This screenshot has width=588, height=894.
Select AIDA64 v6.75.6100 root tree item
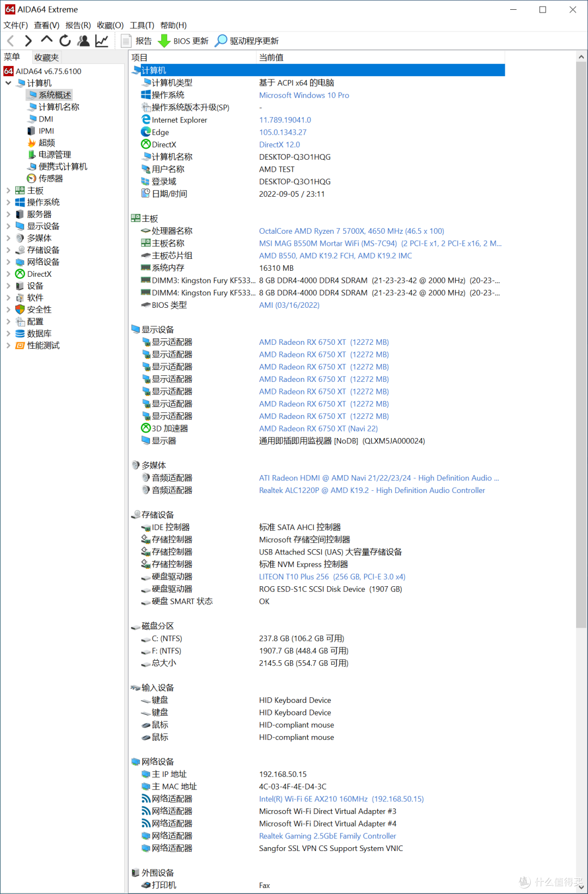(x=42, y=71)
